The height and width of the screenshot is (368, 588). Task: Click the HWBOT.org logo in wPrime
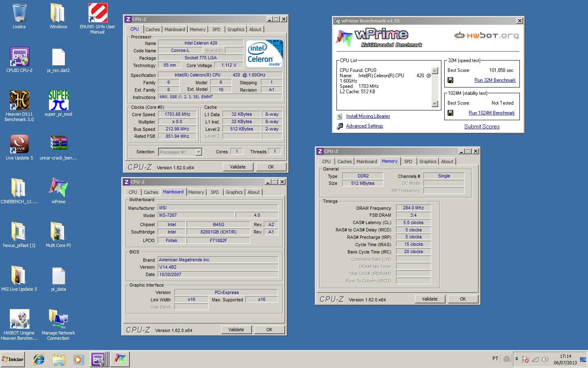[x=487, y=36]
